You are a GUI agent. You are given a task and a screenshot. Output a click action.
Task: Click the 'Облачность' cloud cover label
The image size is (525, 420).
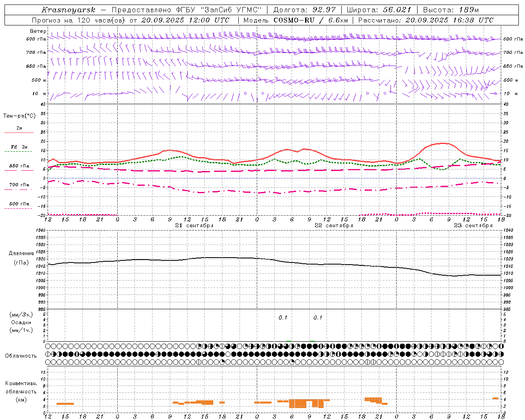point(21,356)
